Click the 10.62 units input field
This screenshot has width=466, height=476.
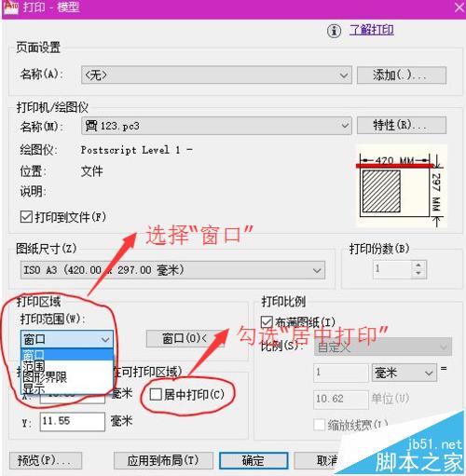point(341,400)
